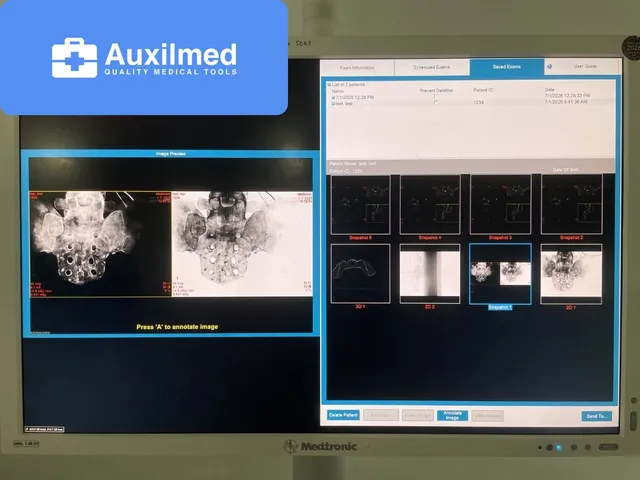Select the Snapshot 3 thumbnail

pos(500,204)
